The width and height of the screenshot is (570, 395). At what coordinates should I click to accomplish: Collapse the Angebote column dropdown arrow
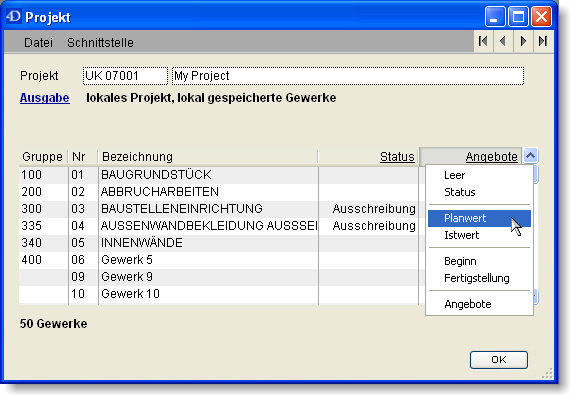[530, 156]
